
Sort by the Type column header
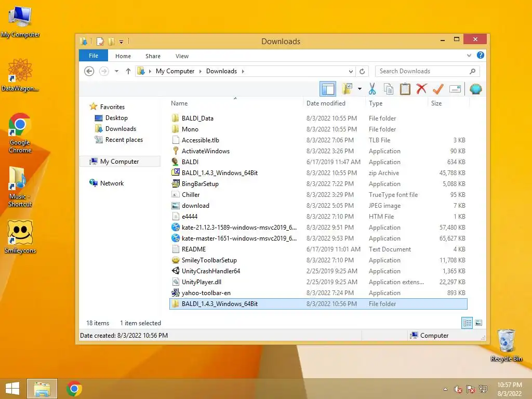(x=396, y=103)
